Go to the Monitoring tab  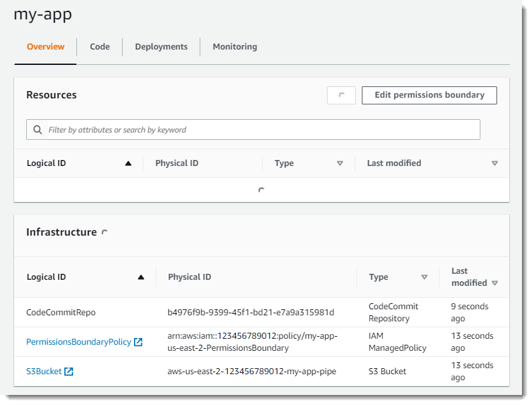click(x=235, y=47)
